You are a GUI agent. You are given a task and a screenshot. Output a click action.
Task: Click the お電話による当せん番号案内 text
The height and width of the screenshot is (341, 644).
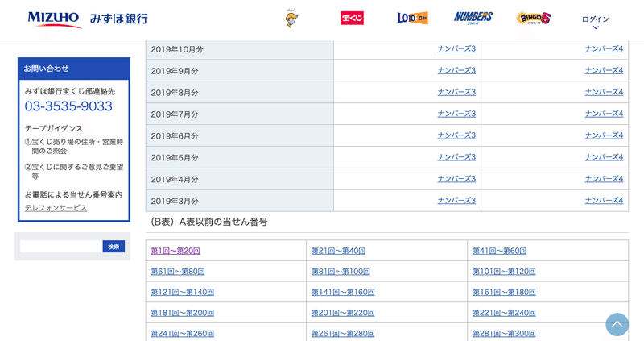tap(73, 194)
